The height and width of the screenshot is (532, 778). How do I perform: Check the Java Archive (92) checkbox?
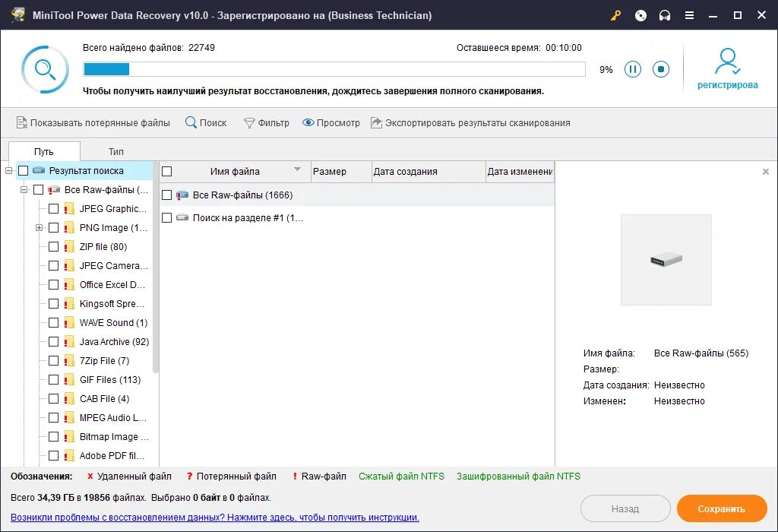54,342
